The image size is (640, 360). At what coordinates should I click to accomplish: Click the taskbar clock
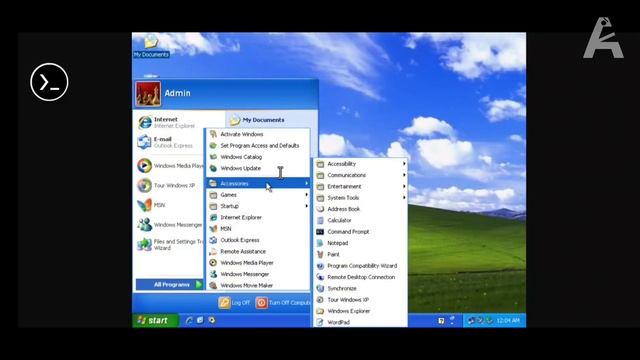pyautogui.click(x=508, y=321)
